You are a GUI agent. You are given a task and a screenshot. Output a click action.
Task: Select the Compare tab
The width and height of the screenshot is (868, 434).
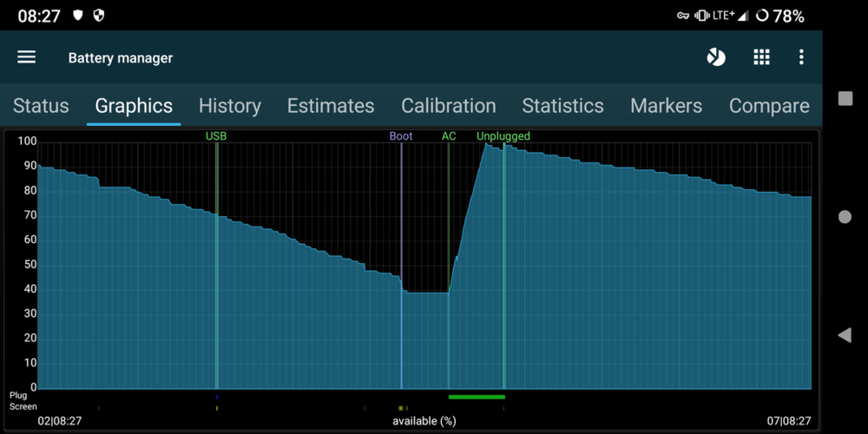769,106
